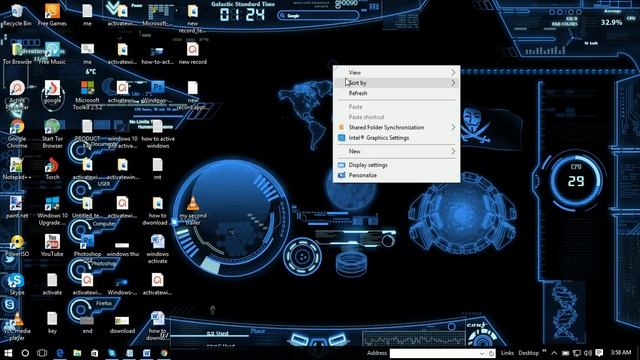Select the YouTube desktop shortcut
The height and width of the screenshot is (360, 640).
pos(52,246)
